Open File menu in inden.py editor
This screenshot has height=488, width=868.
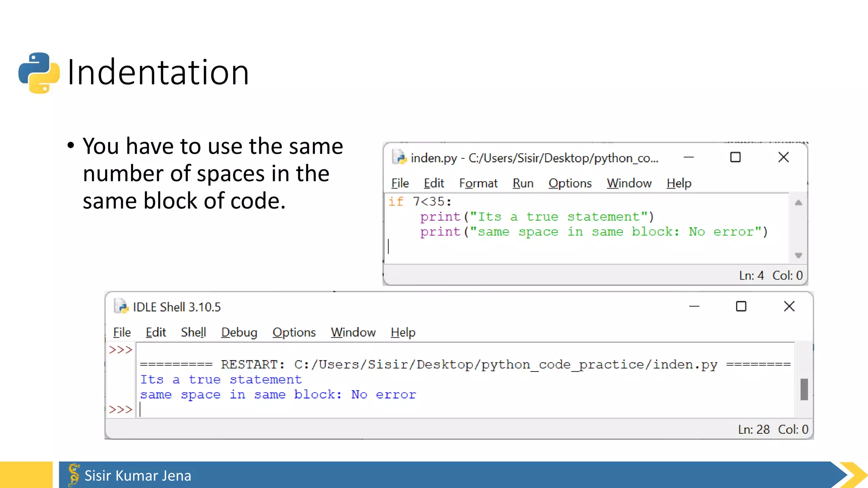point(400,183)
